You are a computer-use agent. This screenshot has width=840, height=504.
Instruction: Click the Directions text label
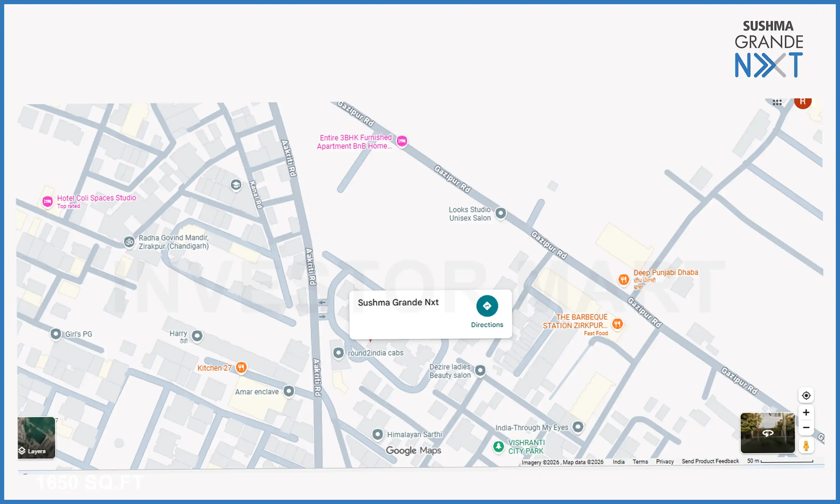487,325
